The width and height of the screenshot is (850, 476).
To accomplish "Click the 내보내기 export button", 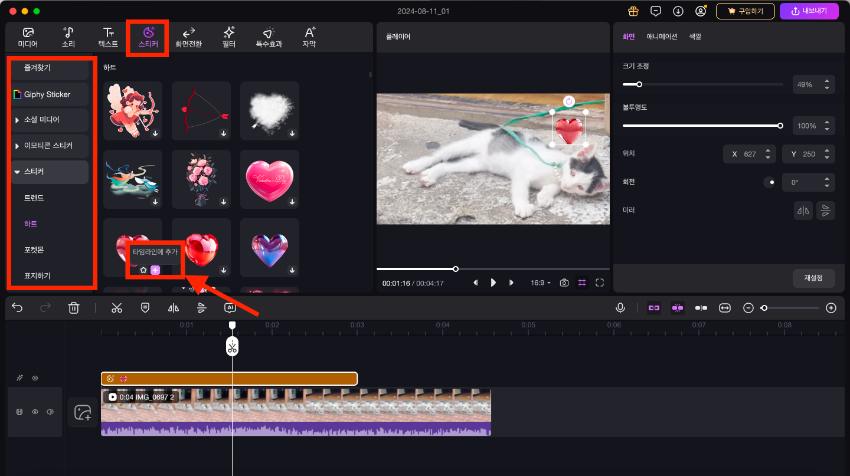I will [808, 11].
